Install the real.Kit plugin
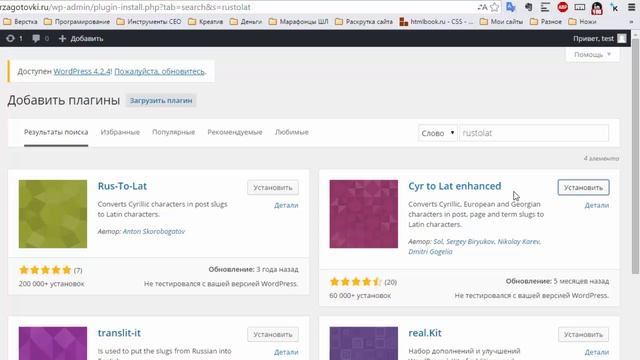Viewport: 640px width, 360px height. (x=583, y=335)
